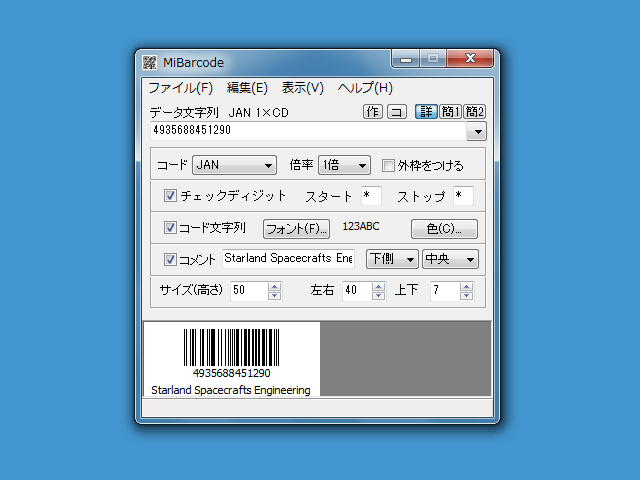Increase 左右 margin with up arrow

[378, 287]
